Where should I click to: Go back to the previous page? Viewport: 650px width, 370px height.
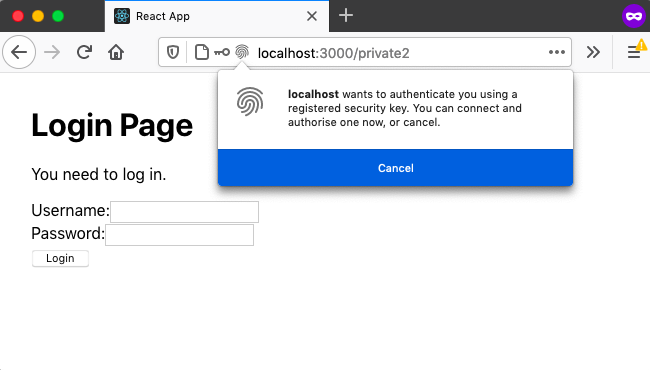[x=19, y=52]
